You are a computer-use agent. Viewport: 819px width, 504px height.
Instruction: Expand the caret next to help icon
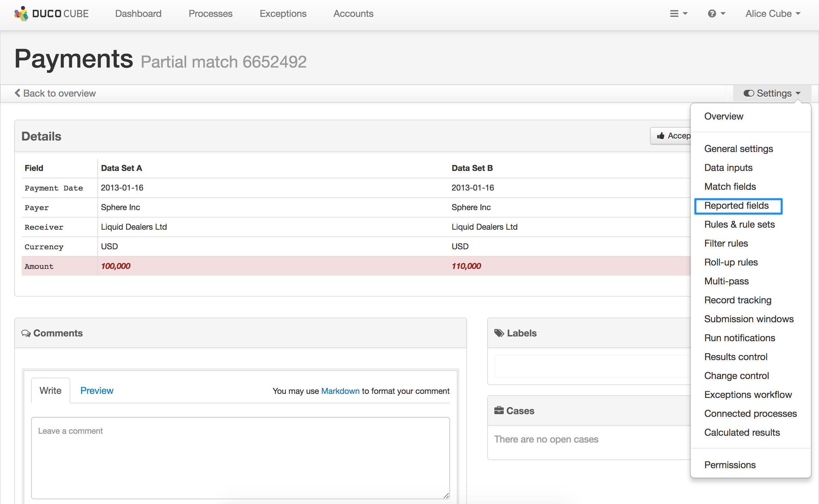click(723, 14)
